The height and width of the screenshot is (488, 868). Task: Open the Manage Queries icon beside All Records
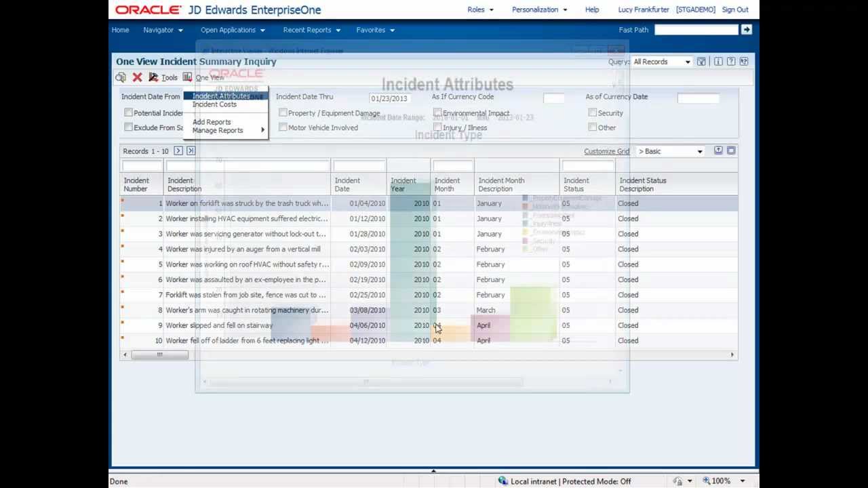[x=701, y=62]
